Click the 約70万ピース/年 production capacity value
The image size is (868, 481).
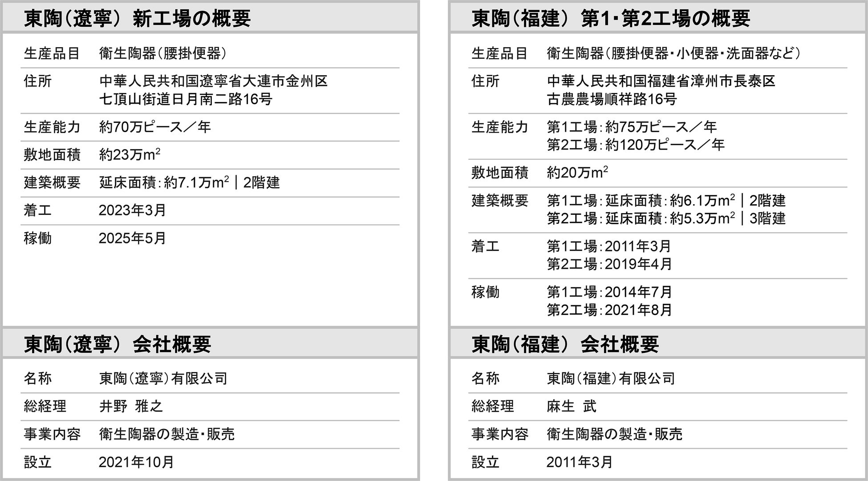tap(155, 127)
